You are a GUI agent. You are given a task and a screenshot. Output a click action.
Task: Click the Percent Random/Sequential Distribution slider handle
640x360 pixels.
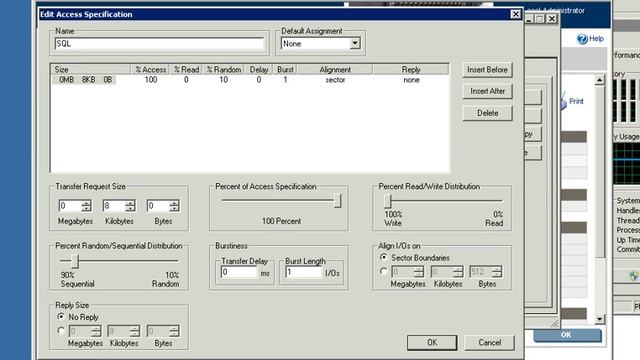75,261
